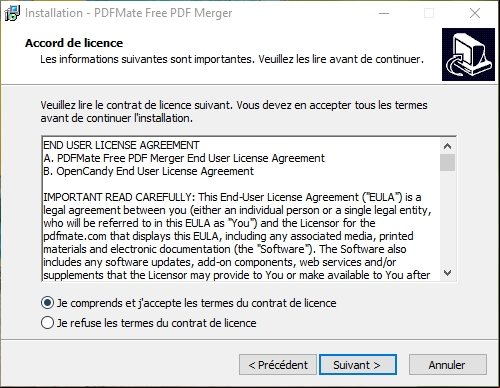Viewport: 500px width, 388px height.
Task: Click the OpenCandy End User License line
Action: click(148, 171)
